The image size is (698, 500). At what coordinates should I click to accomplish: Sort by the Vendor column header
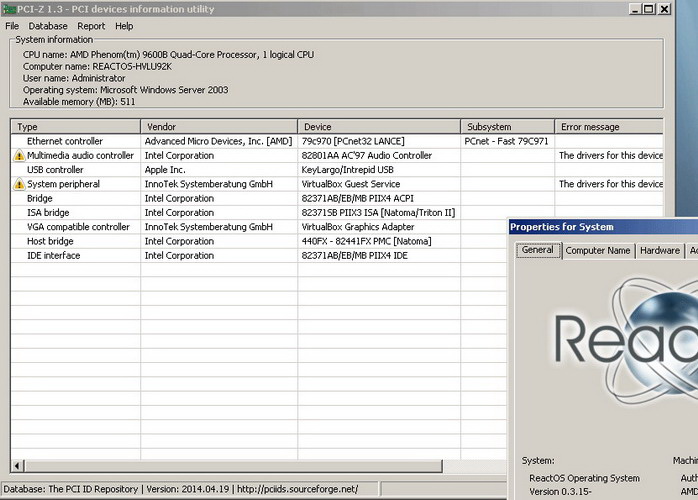tap(219, 127)
